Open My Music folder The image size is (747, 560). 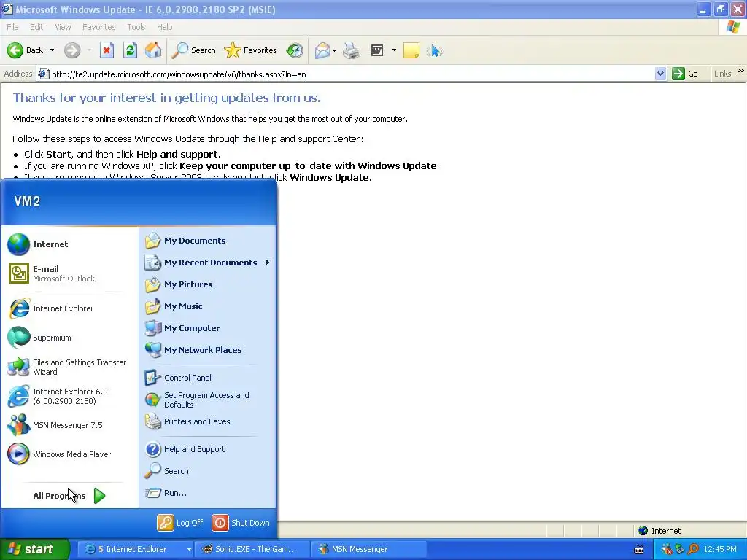(209, 306)
